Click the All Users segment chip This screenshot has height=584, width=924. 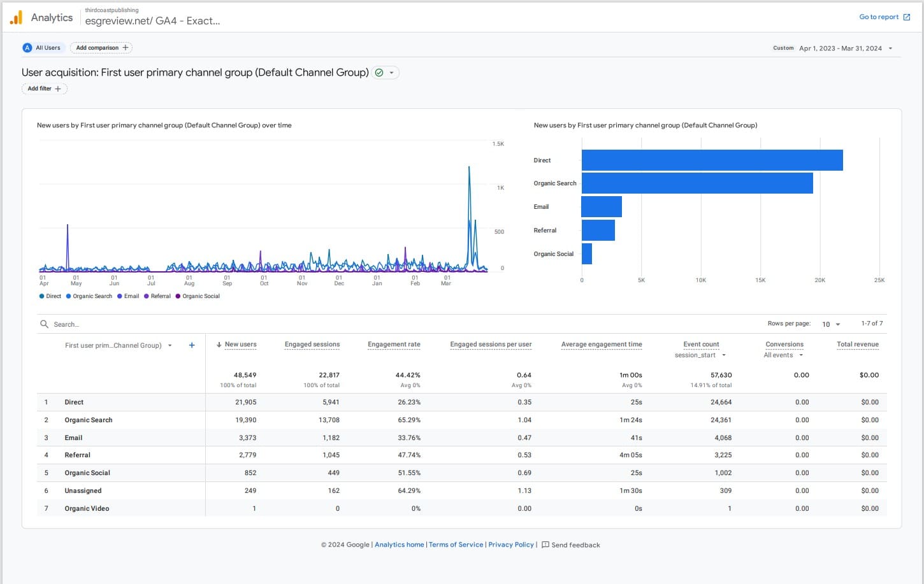click(x=43, y=48)
